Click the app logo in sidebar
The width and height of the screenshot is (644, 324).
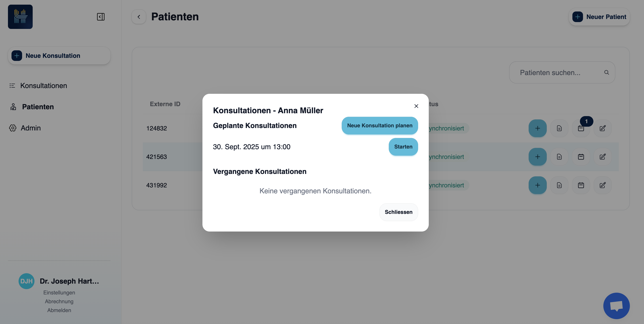(20, 17)
